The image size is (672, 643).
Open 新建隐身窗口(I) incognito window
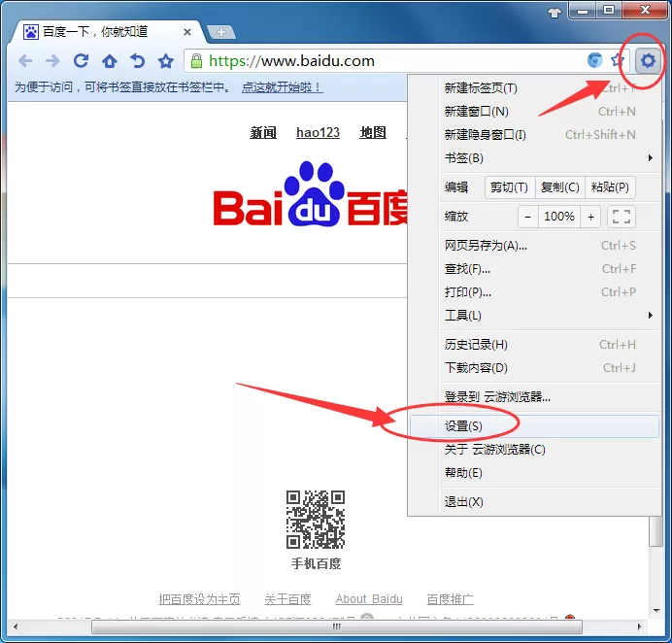(x=534, y=135)
